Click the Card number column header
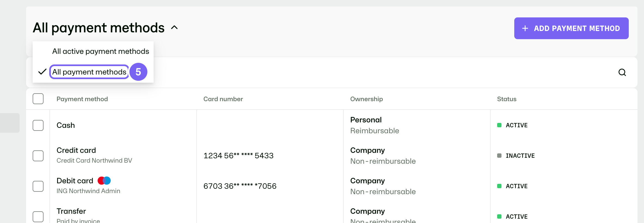The height and width of the screenshot is (223, 644). click(x=223, y=99)
